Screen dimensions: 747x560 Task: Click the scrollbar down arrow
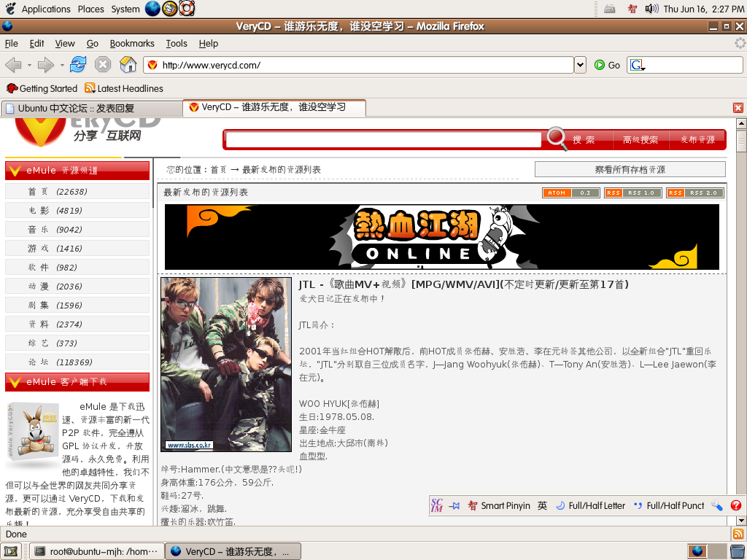(x=741, y=521)
